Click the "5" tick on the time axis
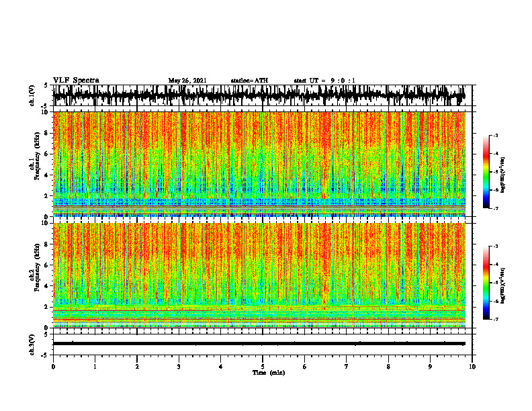The height and width of the screenshot is (411, 532). click(263, 367)
